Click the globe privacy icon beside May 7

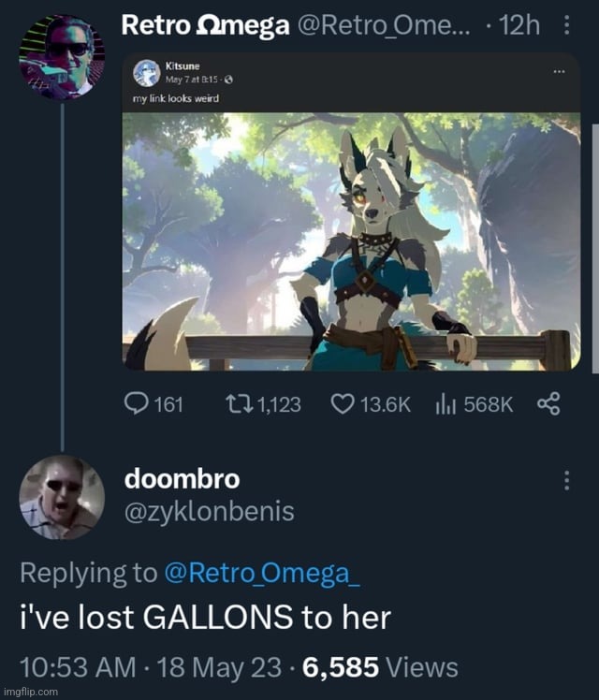pyautogui.click(x=228, y=80)
